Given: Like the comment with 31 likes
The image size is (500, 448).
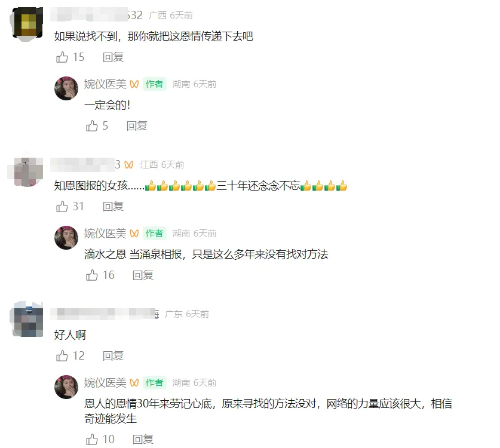Looking at the screenshot, I should 62,206.
